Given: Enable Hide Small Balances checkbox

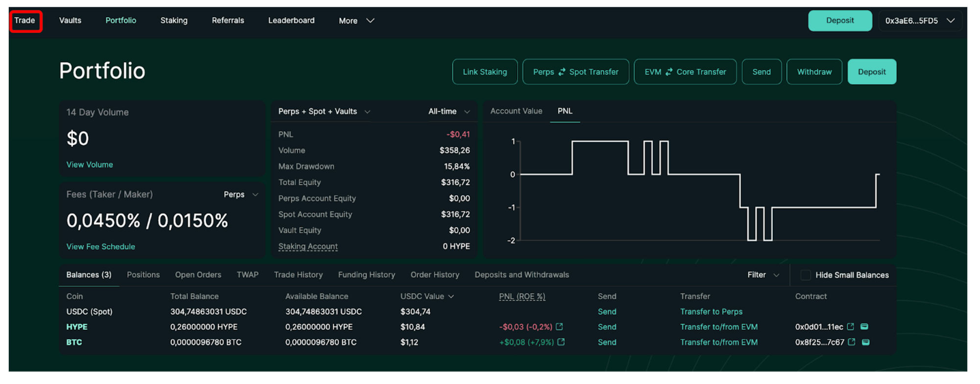Looking at the screenshot, I should click(x=805, y=275).
